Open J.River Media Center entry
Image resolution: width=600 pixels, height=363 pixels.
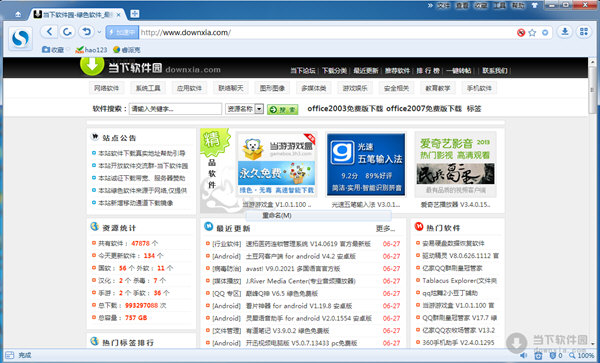point(300,281)
